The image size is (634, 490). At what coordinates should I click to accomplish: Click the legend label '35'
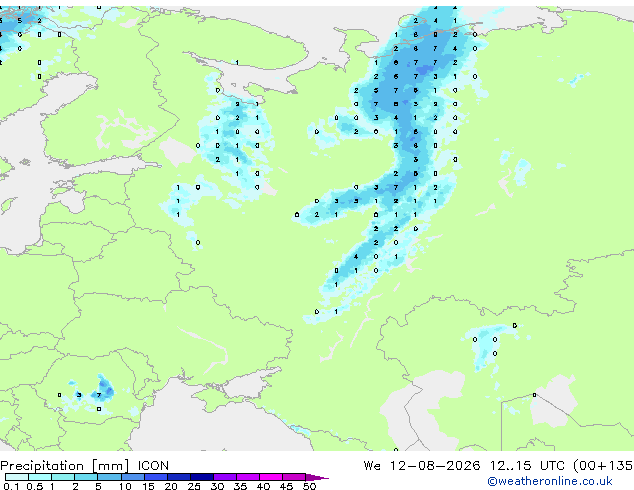(241, 486)
